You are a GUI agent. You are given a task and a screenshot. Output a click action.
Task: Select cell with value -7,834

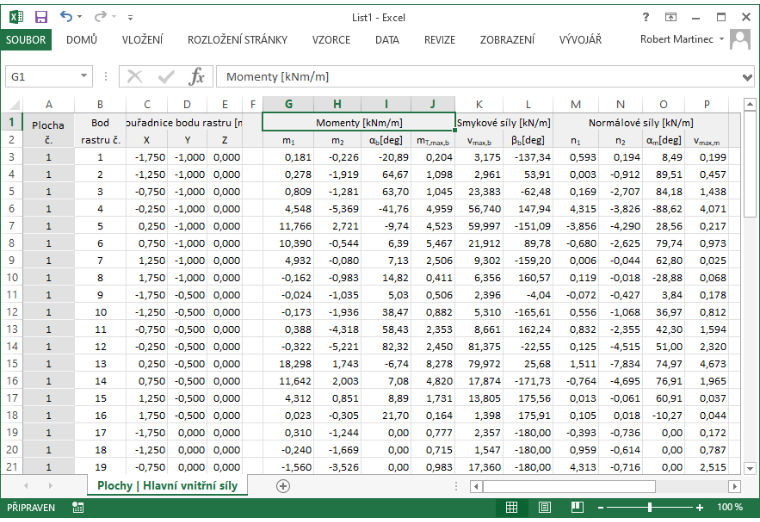pyautogui.click(x=620, y=364)
